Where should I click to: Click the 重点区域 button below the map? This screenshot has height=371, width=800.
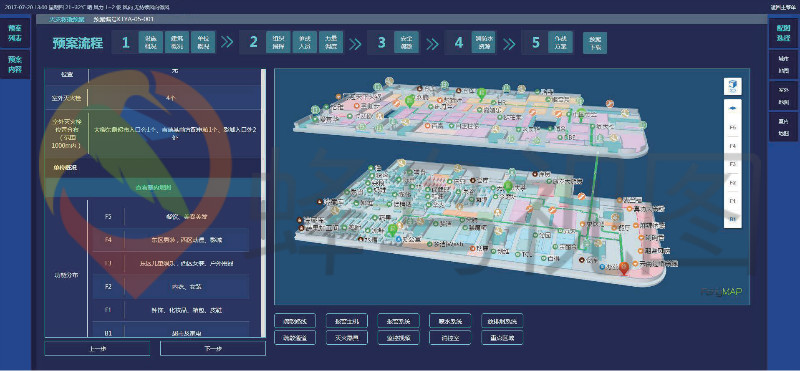pos(502,338)
